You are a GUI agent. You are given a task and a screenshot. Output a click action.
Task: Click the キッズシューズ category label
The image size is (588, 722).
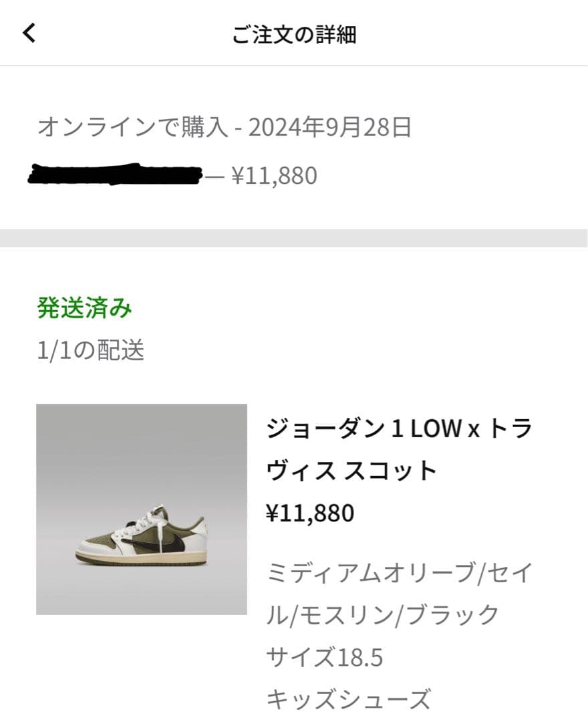pos(348,699)
